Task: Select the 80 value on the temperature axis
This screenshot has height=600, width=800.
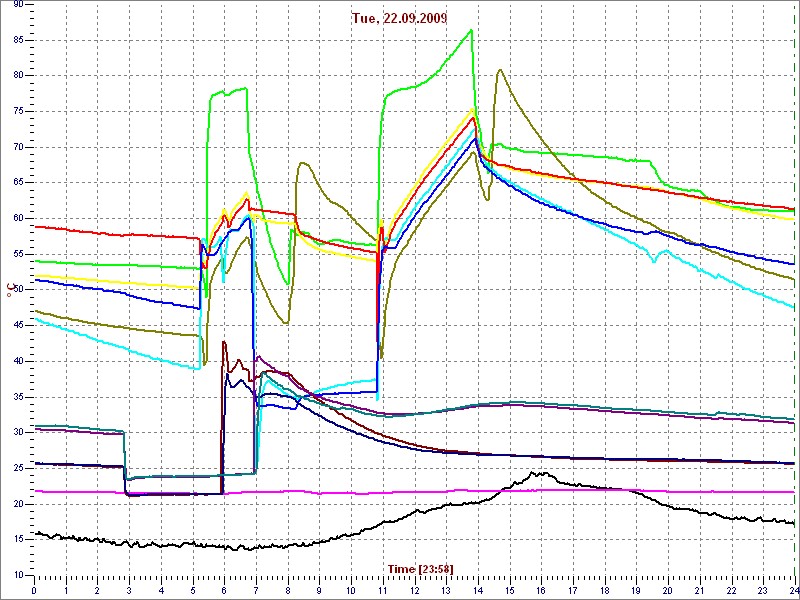Action: click(17, 76)
